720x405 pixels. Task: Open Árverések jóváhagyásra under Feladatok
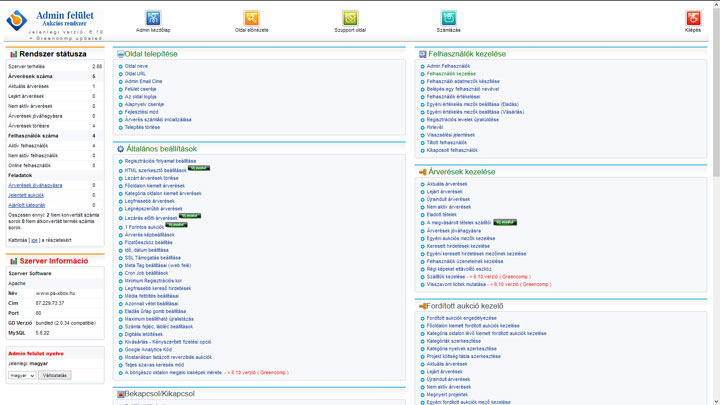(x=35, y=185)
